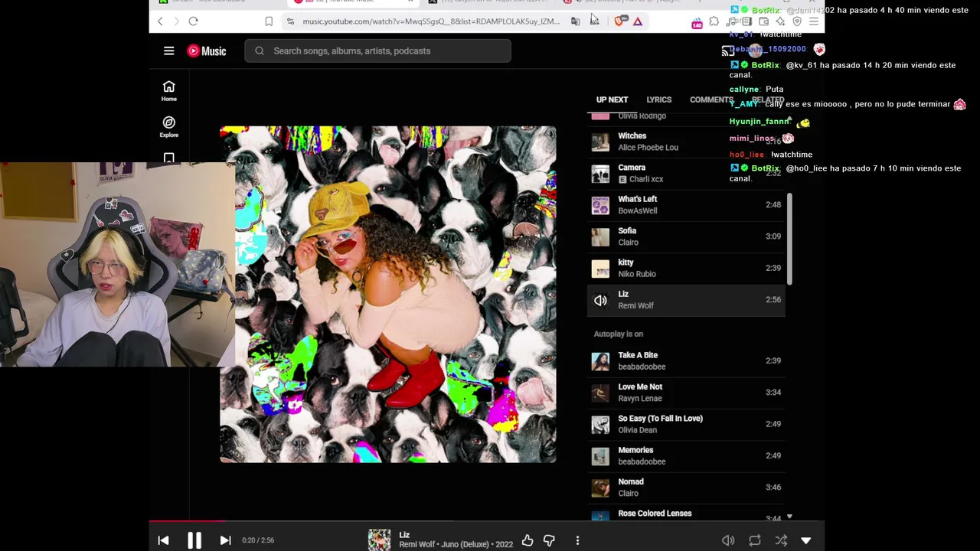Collapse the player page with down arrow
This screenshot has height=551, width=980.
[x=805, y=540]
